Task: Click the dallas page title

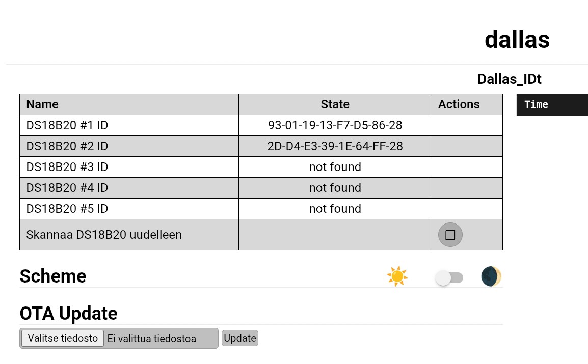Action: [517, 39]
